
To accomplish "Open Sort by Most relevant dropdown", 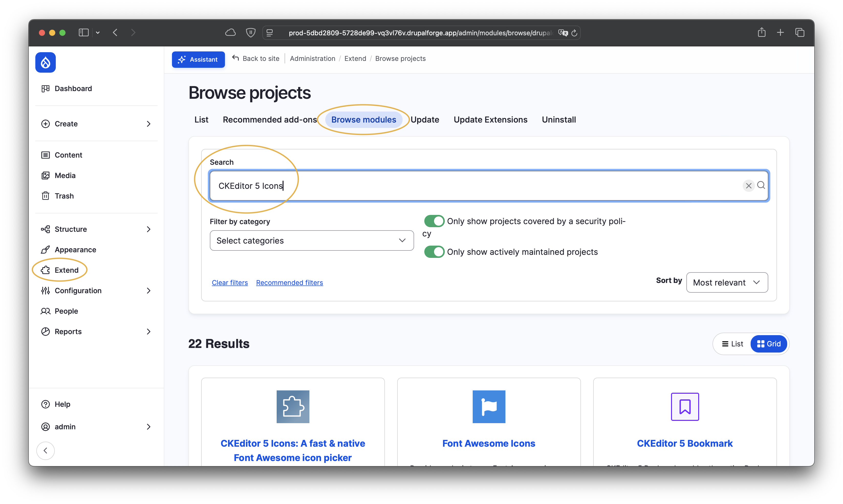I will (727, 282).
